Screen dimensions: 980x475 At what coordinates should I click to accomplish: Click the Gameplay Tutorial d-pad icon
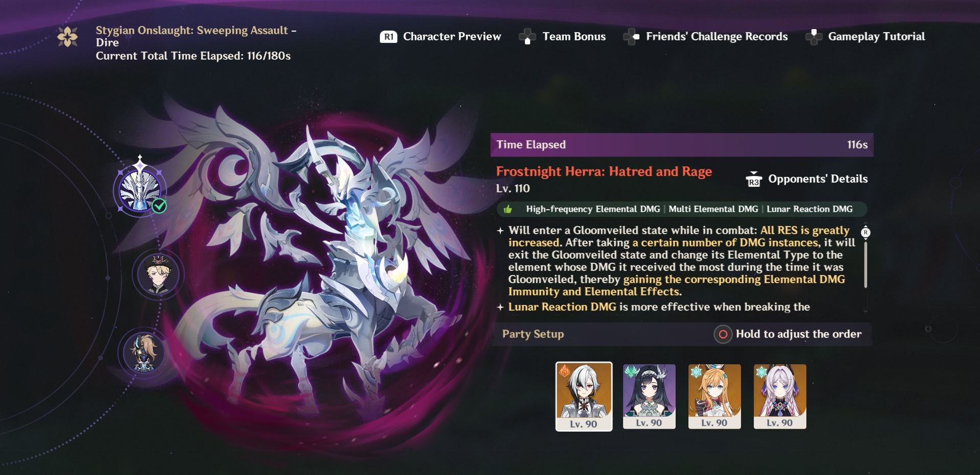814,37
